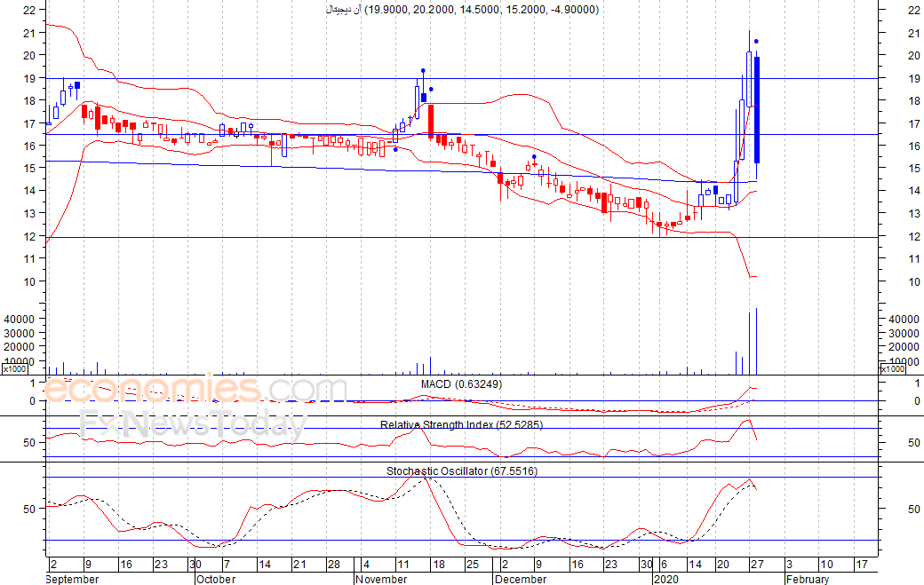Image resolution: width=924 pixels, height=585 pixels.
Task: Click price level 19 on right axis
Action: [x=914, y=78]
